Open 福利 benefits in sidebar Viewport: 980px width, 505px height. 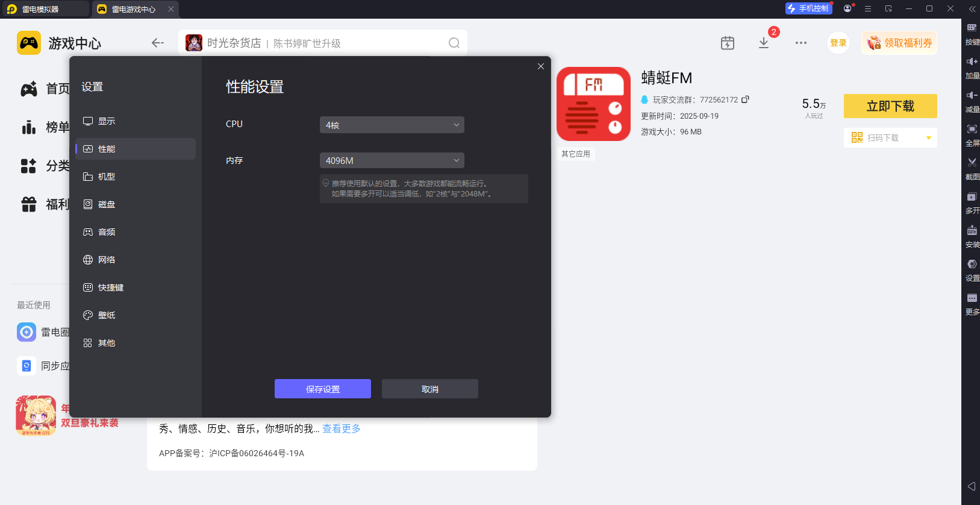point(45,204)
